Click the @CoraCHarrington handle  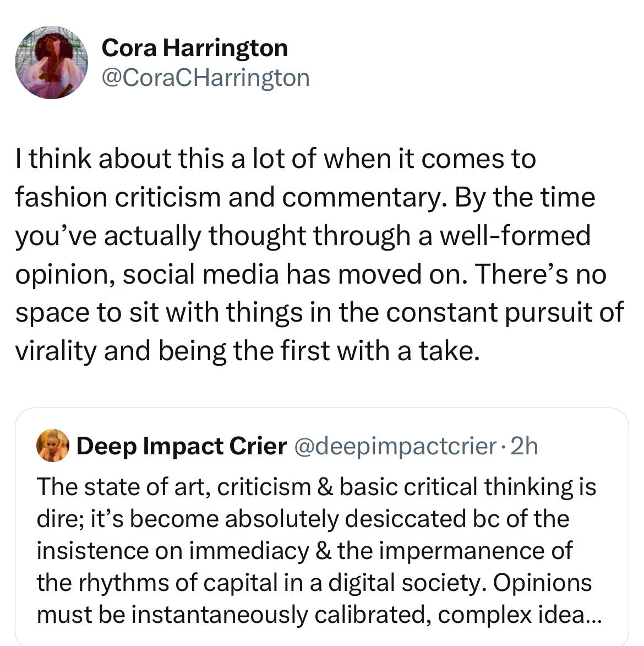(206, 78)
